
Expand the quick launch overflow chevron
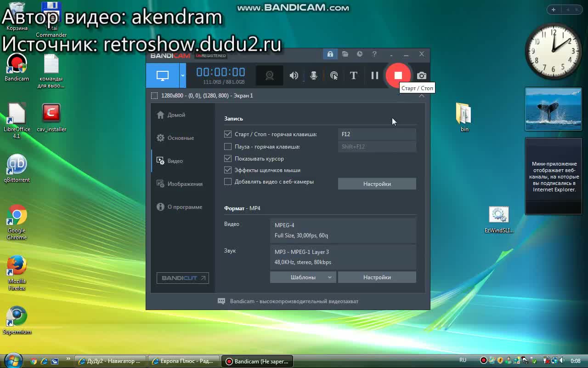point(68,359)
